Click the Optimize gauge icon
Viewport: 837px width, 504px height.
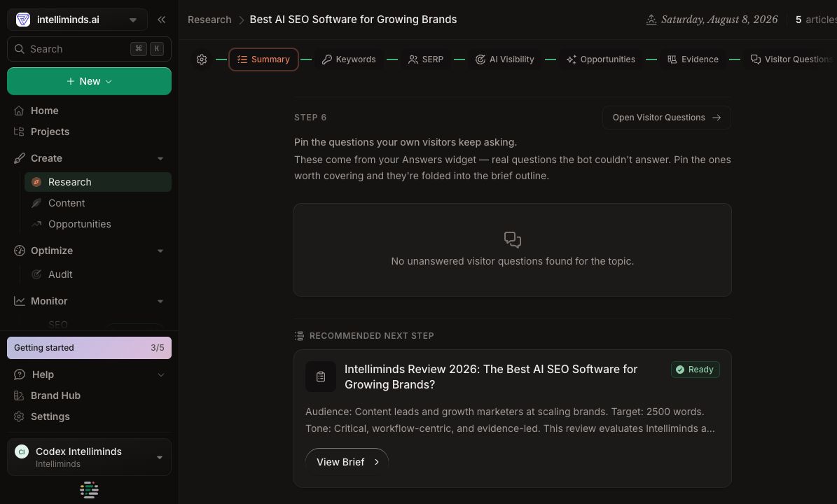pyautogui.click(x=19, y=251)
